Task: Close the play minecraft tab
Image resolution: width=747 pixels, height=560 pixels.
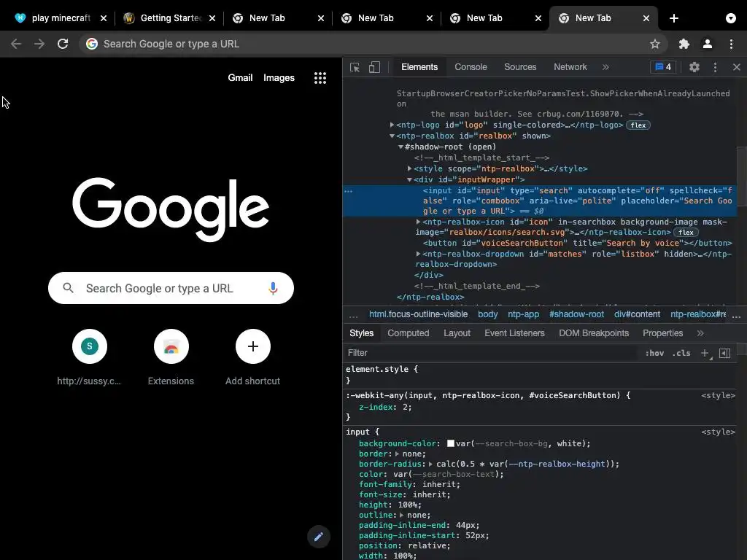Action: pyautogui.click(x=104, y=18)
